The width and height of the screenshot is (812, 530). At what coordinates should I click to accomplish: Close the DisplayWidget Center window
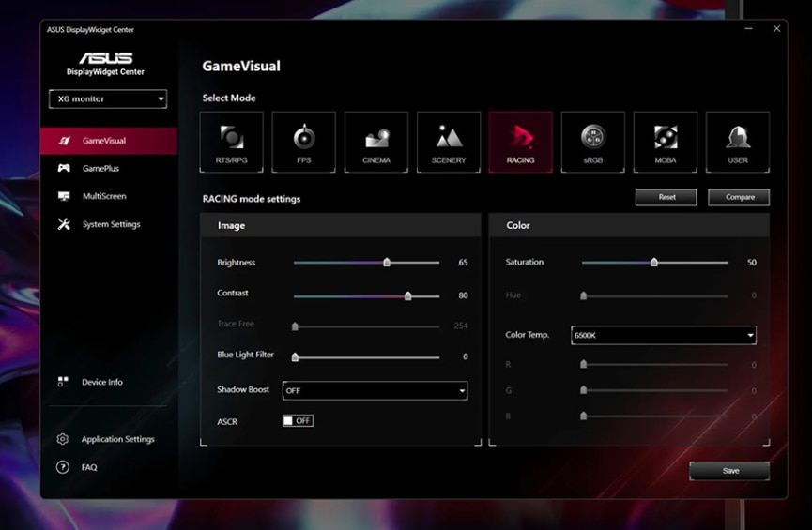click(776, 28)
